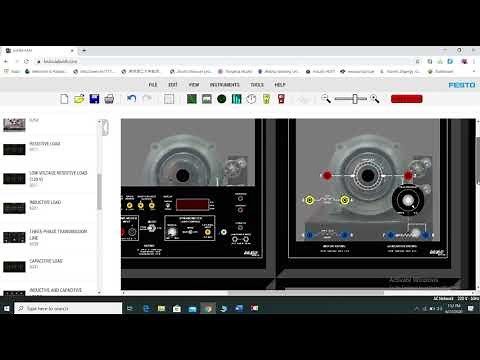Open Microsoft Edge from the taskbar

pos(146,309)
